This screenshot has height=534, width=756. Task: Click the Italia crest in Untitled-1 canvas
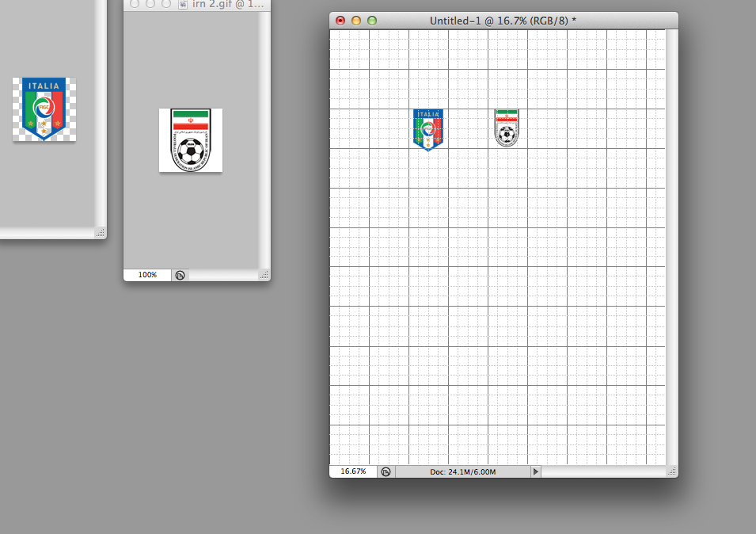pyautogui.click(x=428, y=129)
